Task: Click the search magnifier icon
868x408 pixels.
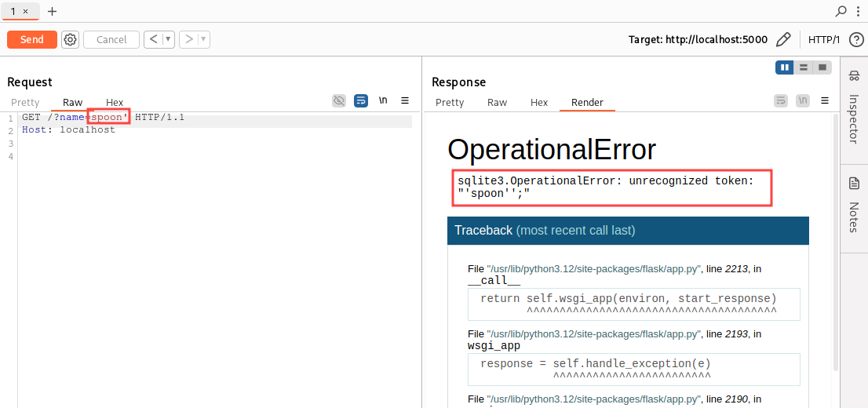Action: pyautogui.click(x=841, y=11)
